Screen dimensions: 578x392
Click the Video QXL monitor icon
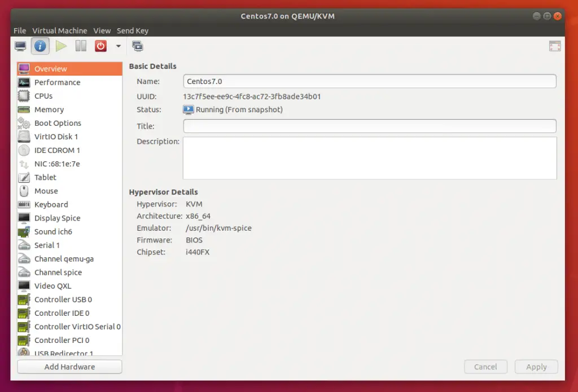[24, 286]
